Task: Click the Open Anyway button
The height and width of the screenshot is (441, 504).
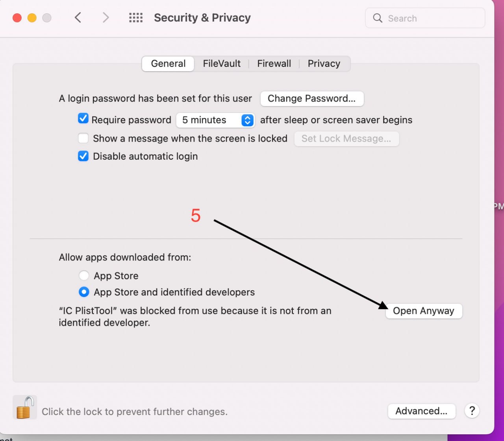Action: pyautogui.click(x=424, y=311)
